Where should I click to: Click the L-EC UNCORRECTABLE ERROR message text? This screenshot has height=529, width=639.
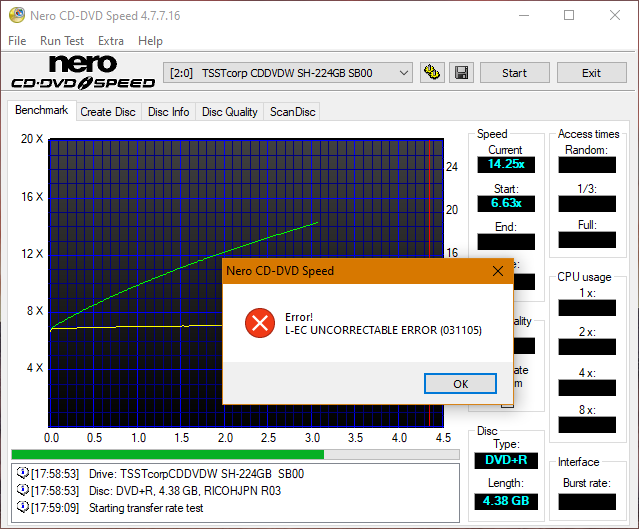pos(383,330)
